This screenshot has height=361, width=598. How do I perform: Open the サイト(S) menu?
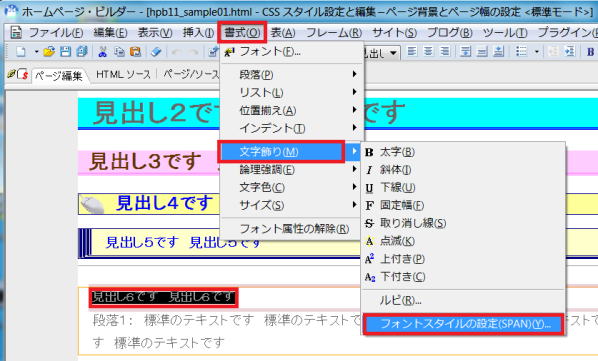[x=394, y=33]
